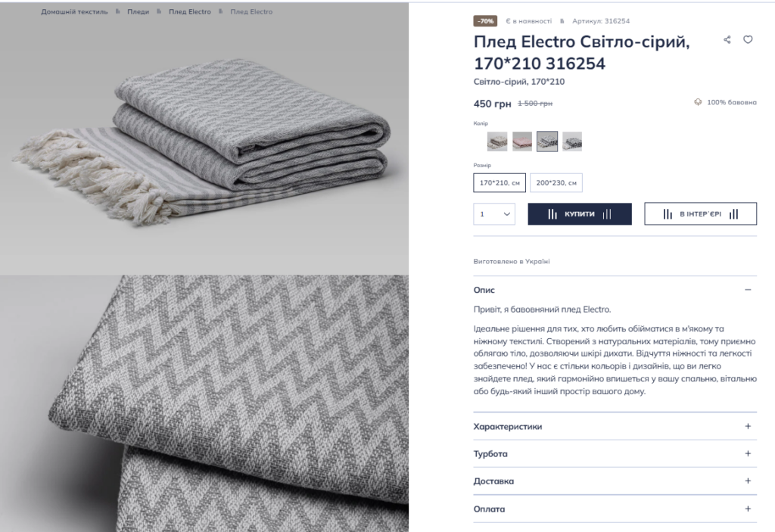
Task: Expand the Доставка section
Action: tap(615, 481)
